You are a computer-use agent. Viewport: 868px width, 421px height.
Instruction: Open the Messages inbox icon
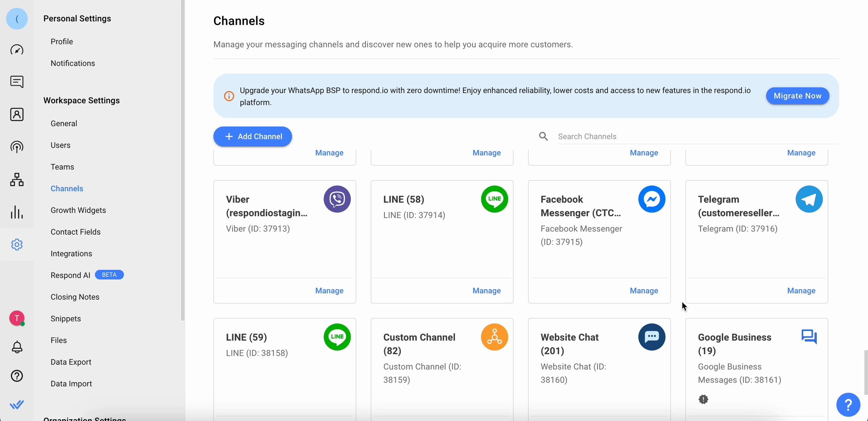[17, 82]
